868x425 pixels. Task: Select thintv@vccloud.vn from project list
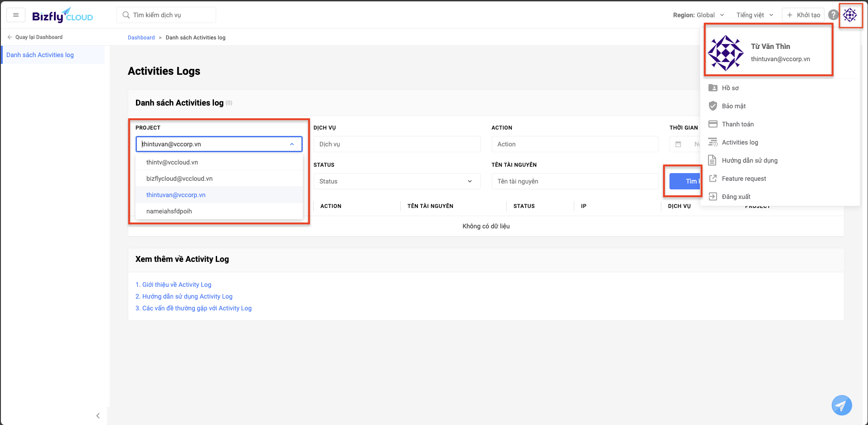tap(172, 162)
